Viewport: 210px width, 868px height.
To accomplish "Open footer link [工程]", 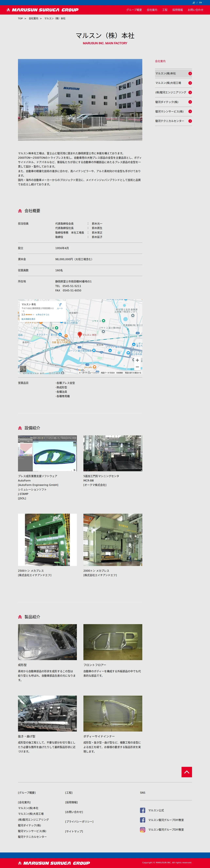I will [69, 792].
